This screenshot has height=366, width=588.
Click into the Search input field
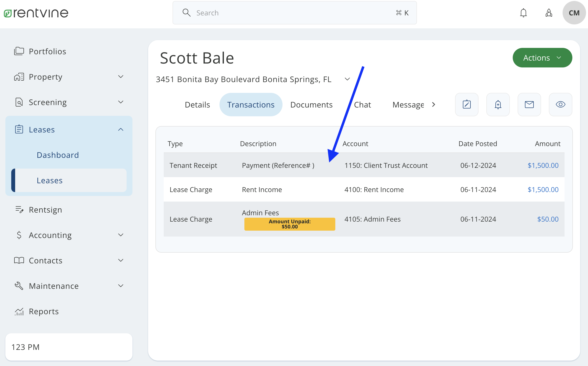click(293, 13)
